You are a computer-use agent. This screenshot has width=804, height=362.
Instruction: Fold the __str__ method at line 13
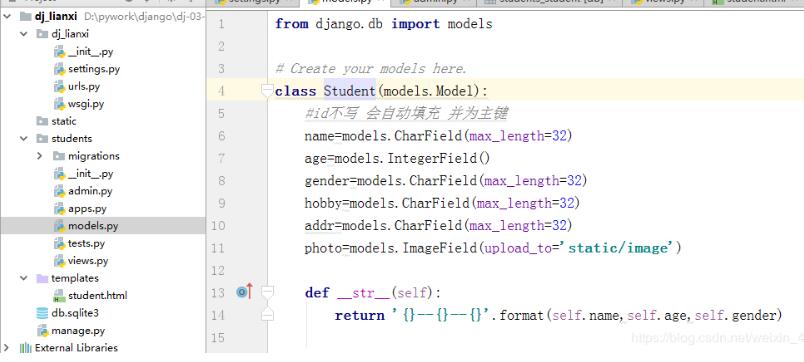click(267, 292)
